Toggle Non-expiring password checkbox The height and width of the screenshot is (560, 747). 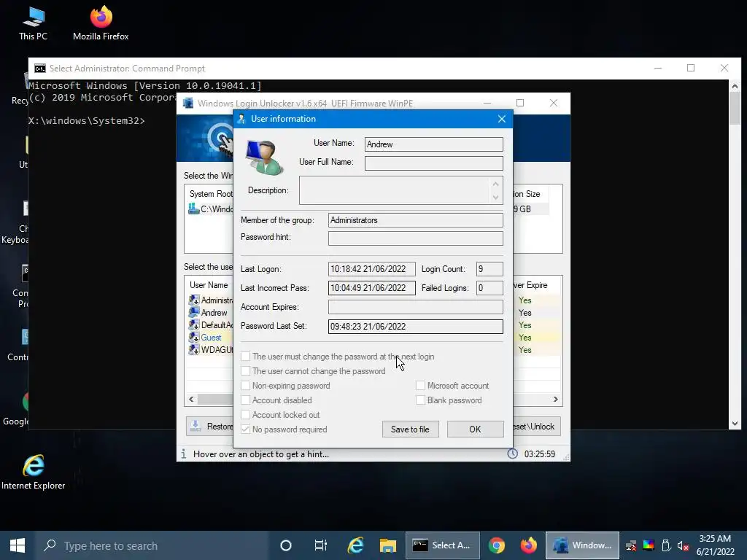[245, 386]
